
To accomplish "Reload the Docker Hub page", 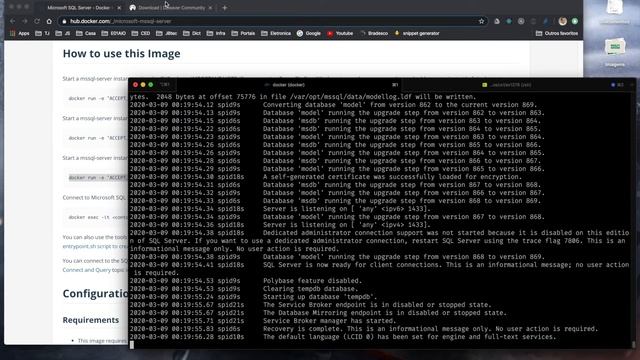I will pyautogui.click(x=37, y=21).
